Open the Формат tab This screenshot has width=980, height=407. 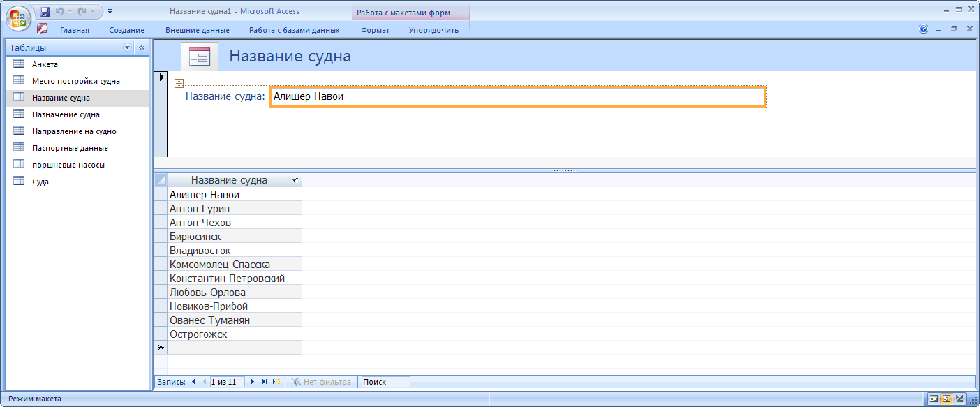tap(376, 30)
